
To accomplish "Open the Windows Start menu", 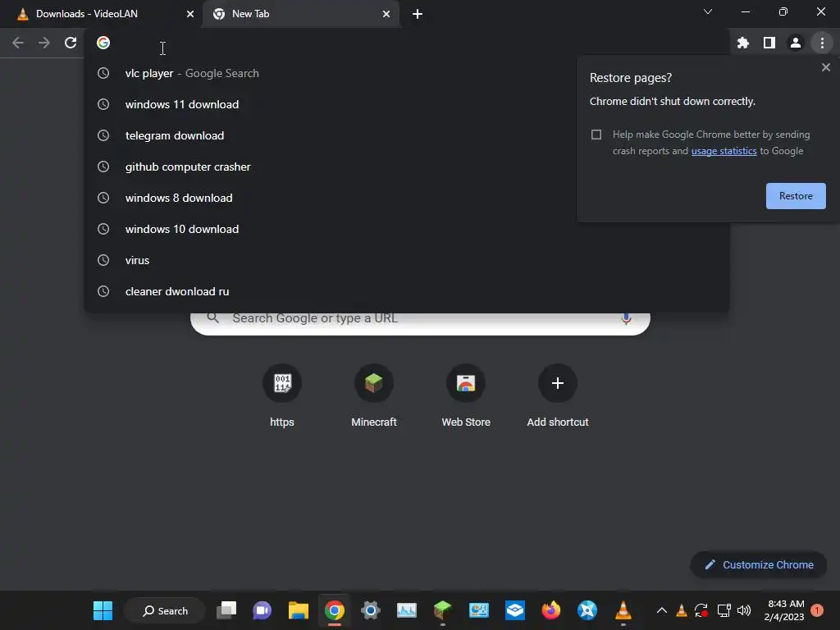I will click(103, 610).
